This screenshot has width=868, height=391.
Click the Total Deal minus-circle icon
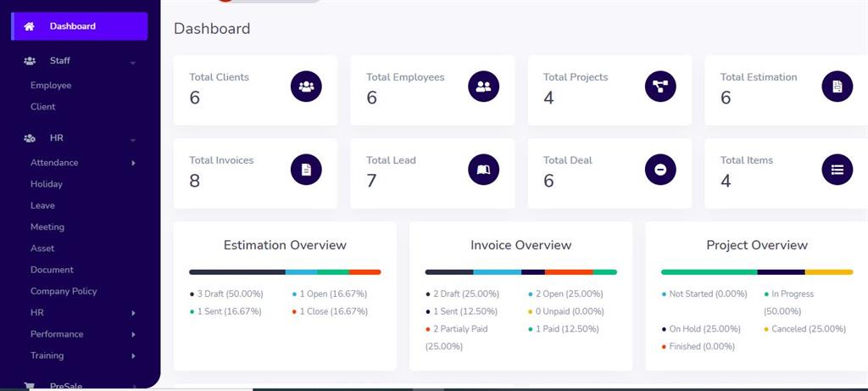660,170
